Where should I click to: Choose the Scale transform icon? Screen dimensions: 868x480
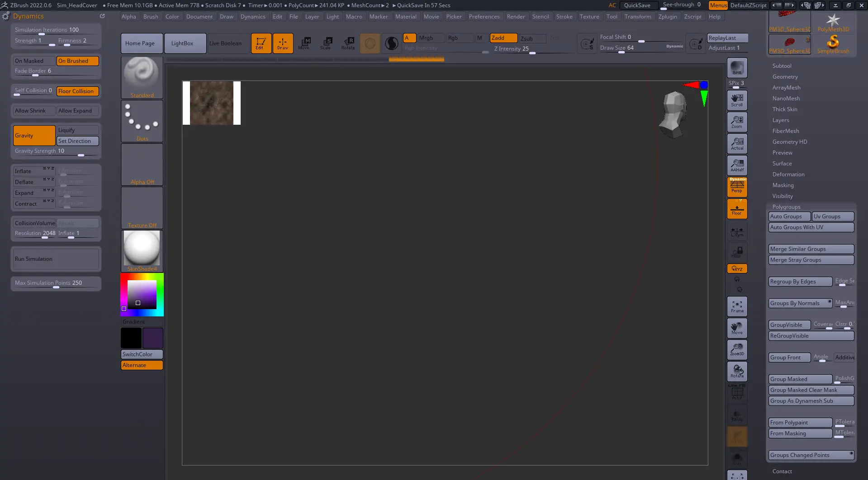[x=326, y=43]
